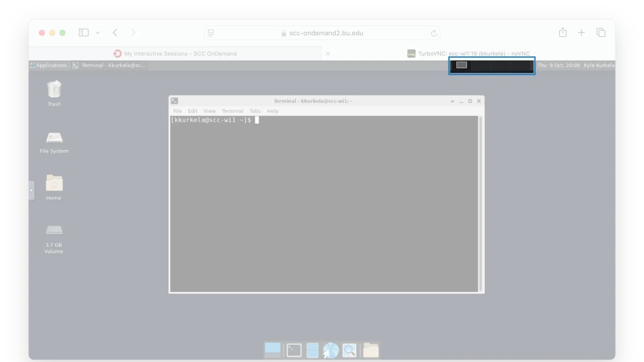
Task: Roll up the terminal window with the shade arrow
Action: (452, 101)
